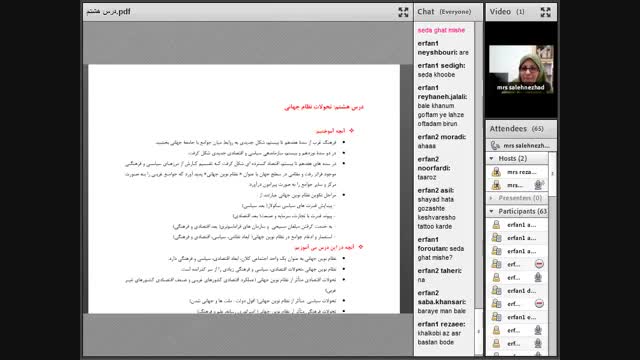This screenshot has height=360, width=640.
Task: Expand the Video pod to full screen
Action: pos(545,12)
